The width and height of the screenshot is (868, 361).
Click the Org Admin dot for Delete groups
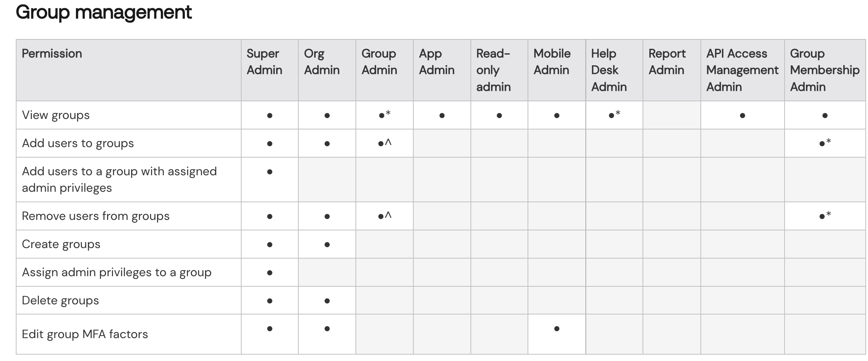(327, 301)
